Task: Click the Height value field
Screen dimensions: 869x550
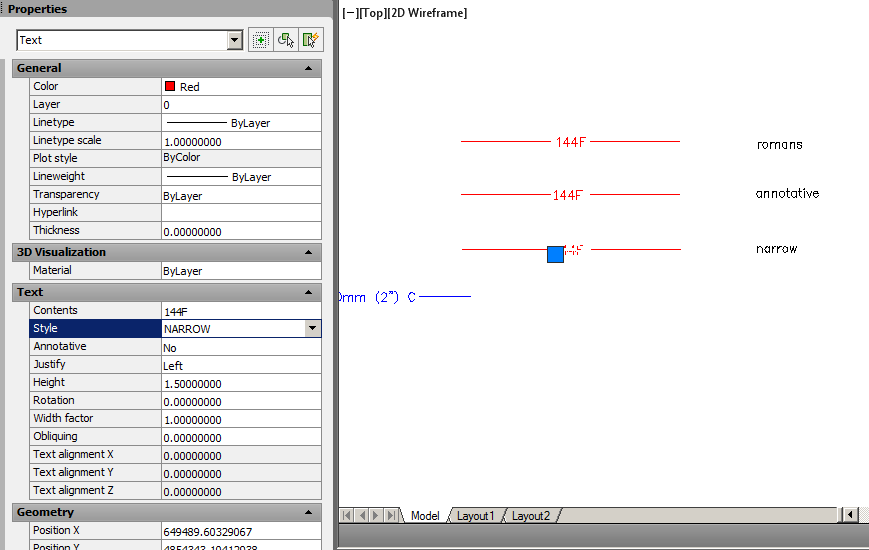Action: 241,383
